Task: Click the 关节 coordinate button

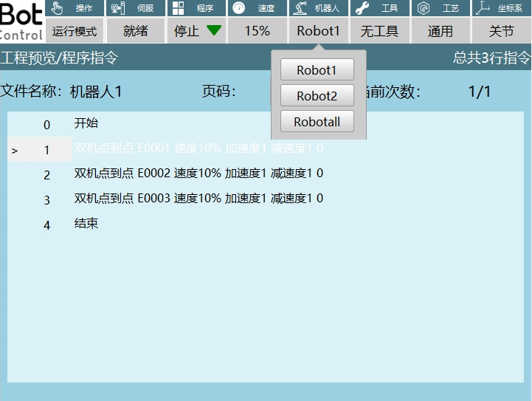Action: tap(501, 31)
